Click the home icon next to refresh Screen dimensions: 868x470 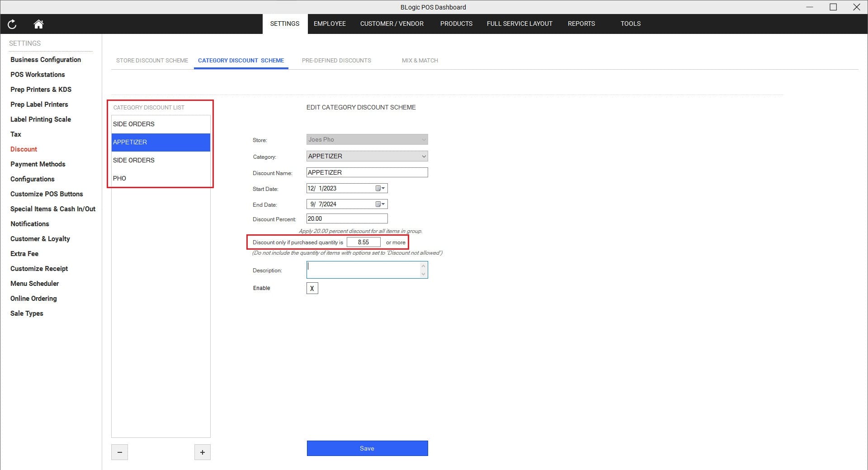point(38,24)
